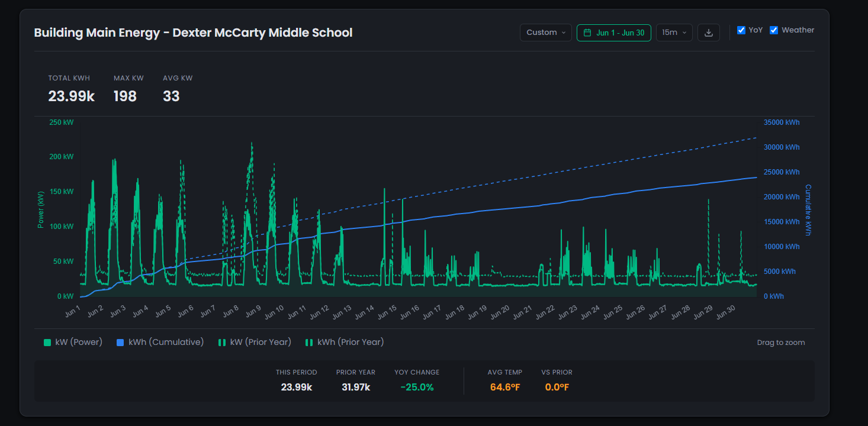
Task: Open the 15m interval dropdown
Action: 674,33
